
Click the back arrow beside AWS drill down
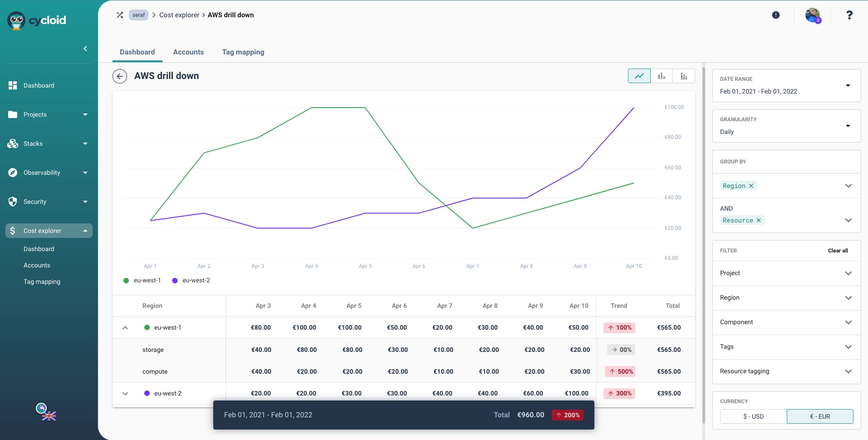coord(120,76)
